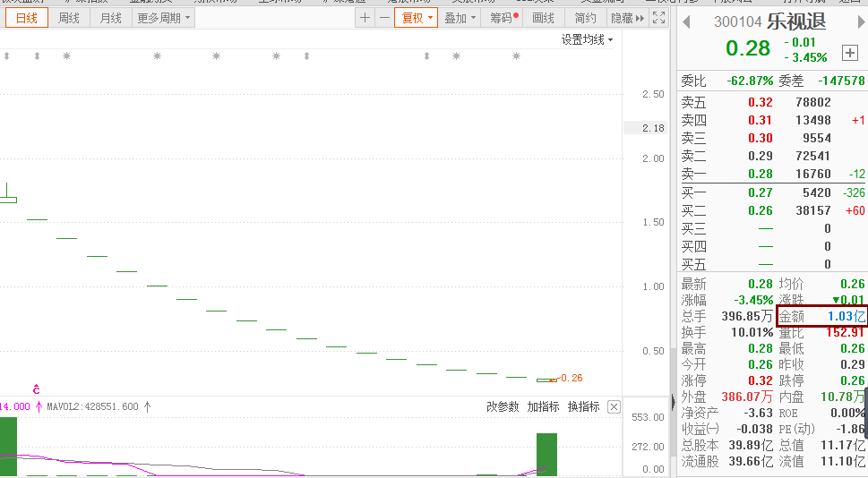Zoom in chart with plus button
Screen dimensions: 868x478
pos(365,18)
